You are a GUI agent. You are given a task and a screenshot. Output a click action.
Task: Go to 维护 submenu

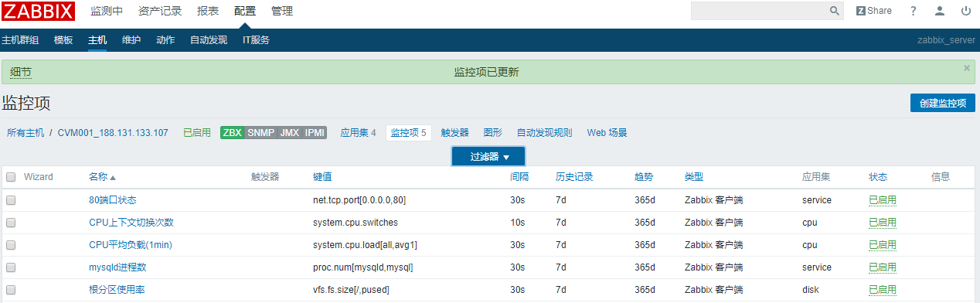coord(131,40)
